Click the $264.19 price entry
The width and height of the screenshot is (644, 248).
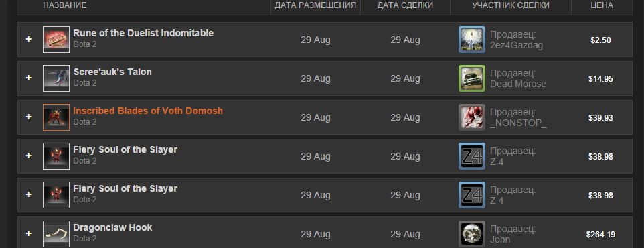point(600,235)
